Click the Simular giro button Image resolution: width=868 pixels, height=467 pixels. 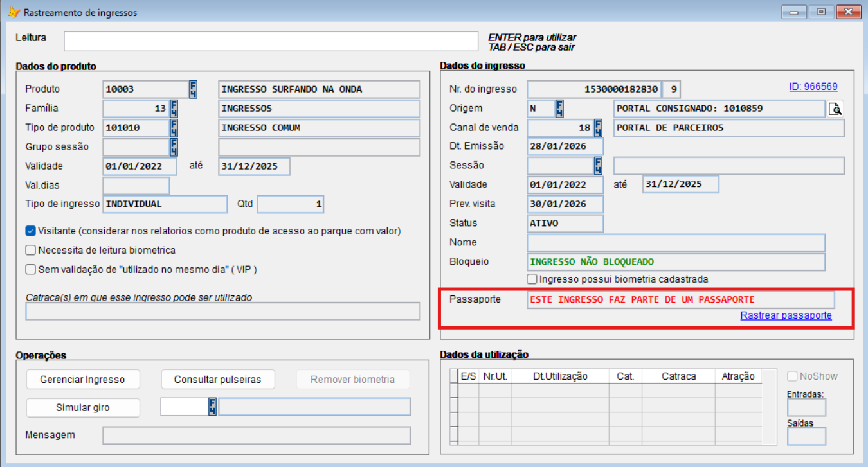click(x=82, y=408)
